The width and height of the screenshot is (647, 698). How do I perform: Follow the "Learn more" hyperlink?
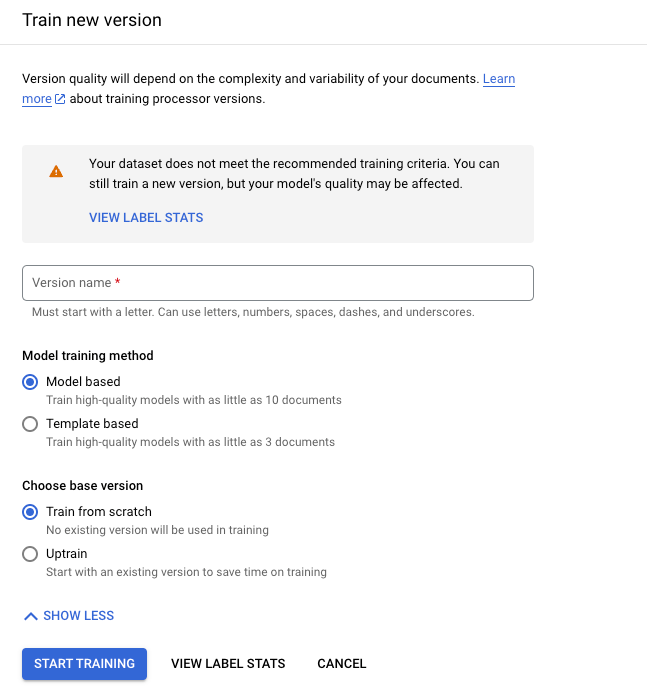click(498, 79)
